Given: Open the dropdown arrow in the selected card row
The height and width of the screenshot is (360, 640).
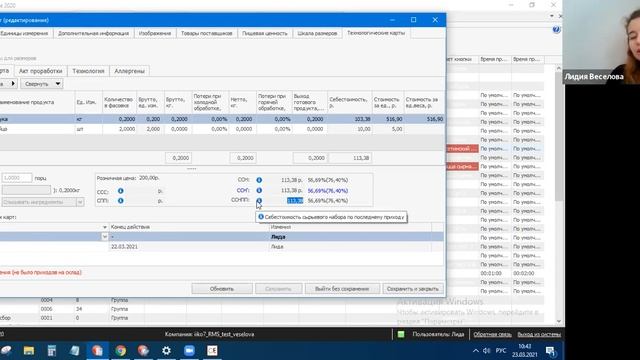Looking at the screenshot, I should [104, 237].
